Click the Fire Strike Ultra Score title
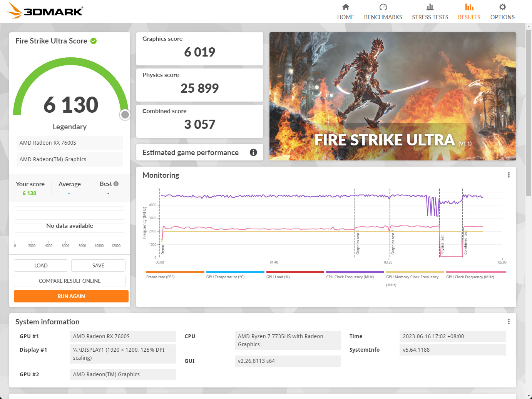Viewport: 532px width, 399px height. [x=51, y=41]
